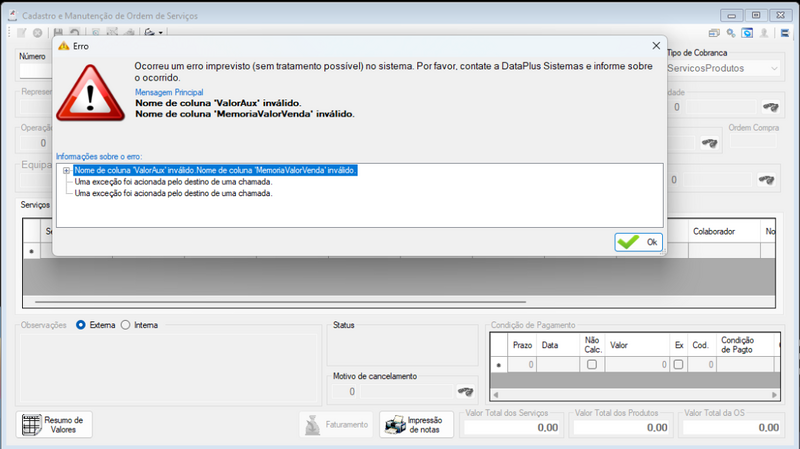This screenshot has width=800, height=449.
Task: Click the payment grid scrollbar left arrow
Action: 495,395
